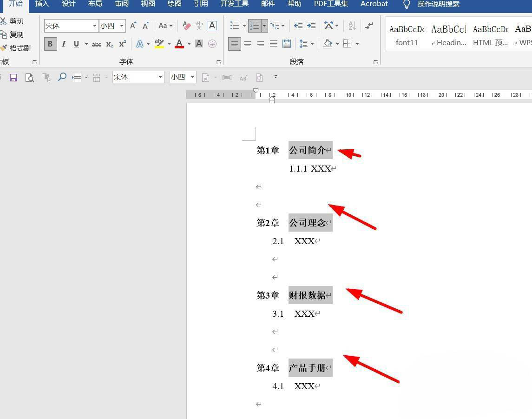Apply paragraph shading paint bucket
The image size is (532, 419).
328,44
